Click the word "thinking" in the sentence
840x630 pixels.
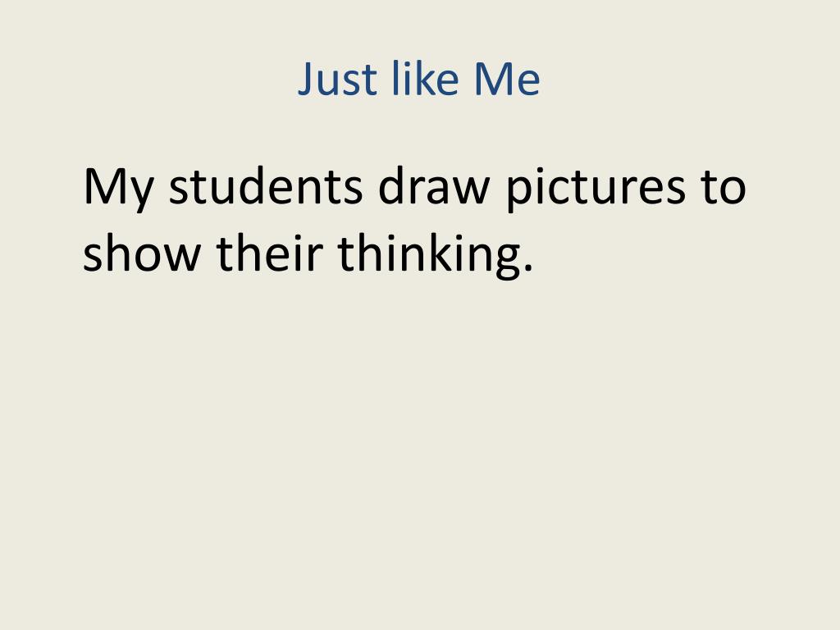(429, 255)
